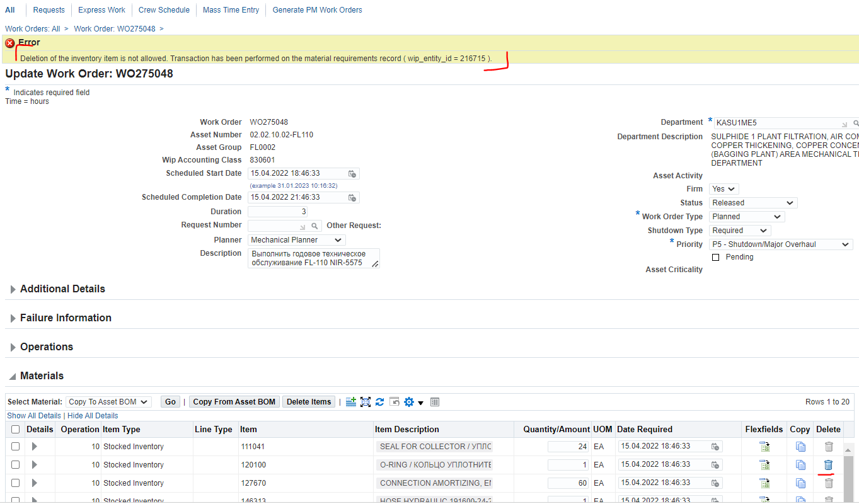
Task: Open the Department search lookup
Action: pos(855,122)
